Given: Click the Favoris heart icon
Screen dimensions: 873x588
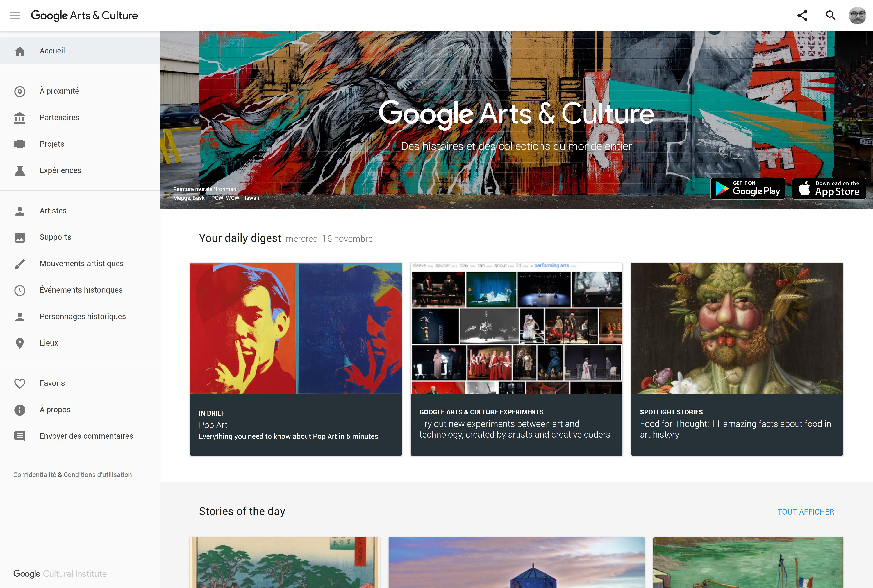Looking at the screenshot, I should 20,383.
